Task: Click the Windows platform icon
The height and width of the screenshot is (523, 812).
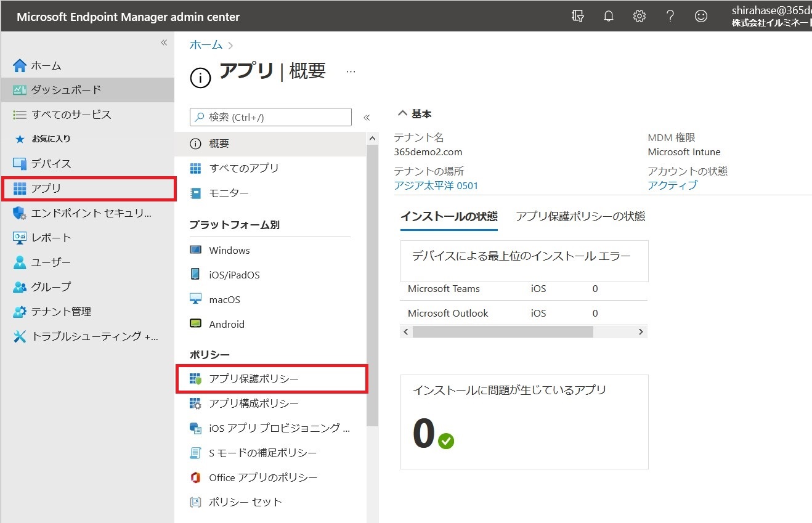Action: tap(195, 250)
